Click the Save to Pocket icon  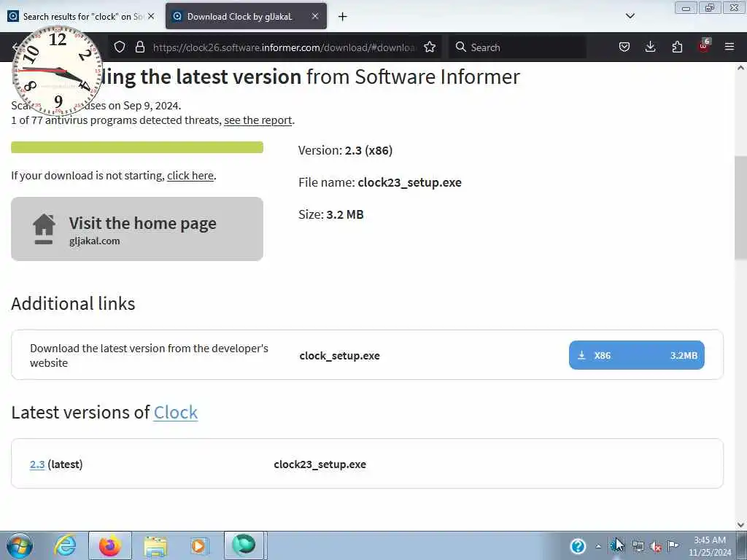(x=624, y=47)
